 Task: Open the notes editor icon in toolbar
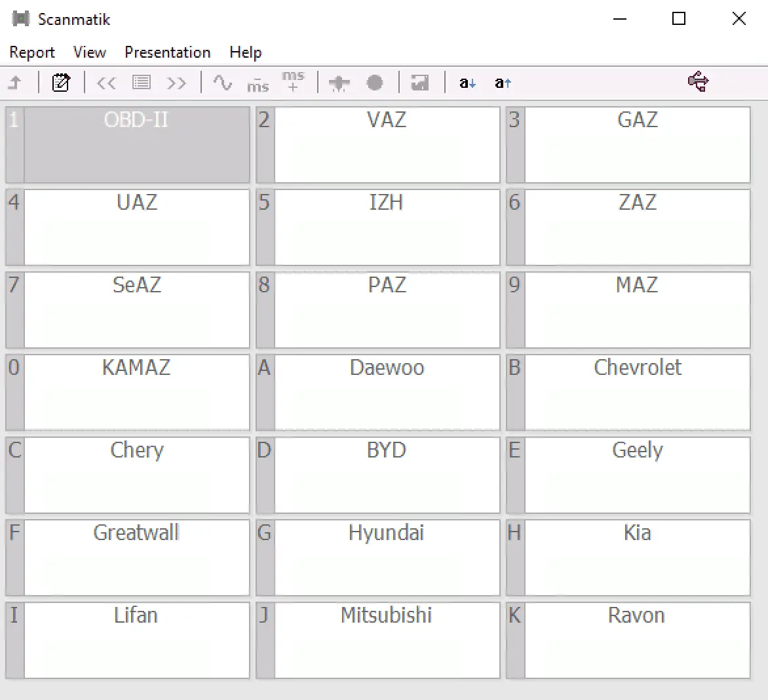pos(61,83)
